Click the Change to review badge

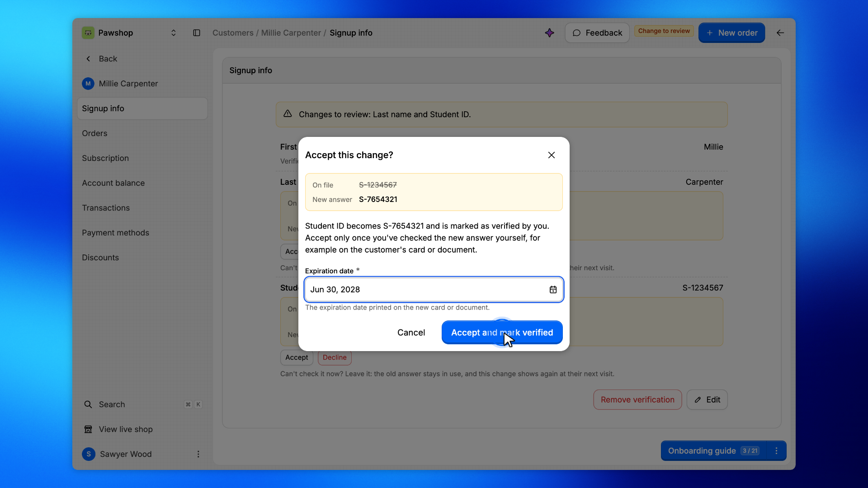tap(664, 31)
